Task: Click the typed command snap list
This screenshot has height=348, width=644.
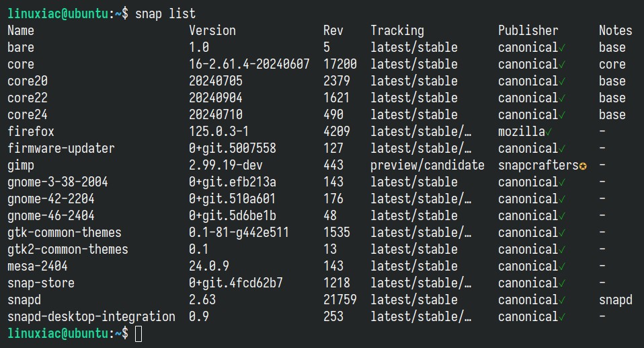Action: coord(165,13)
